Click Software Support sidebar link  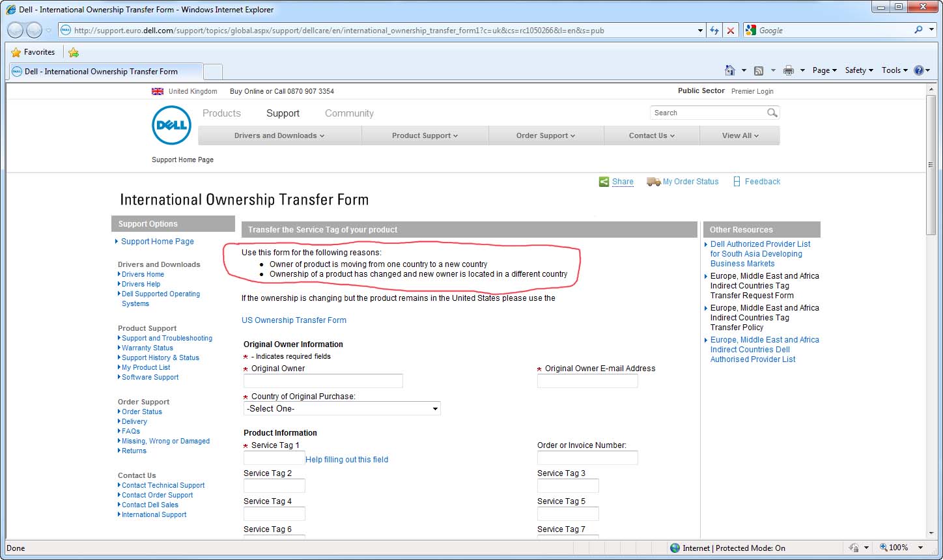[150, 377]
